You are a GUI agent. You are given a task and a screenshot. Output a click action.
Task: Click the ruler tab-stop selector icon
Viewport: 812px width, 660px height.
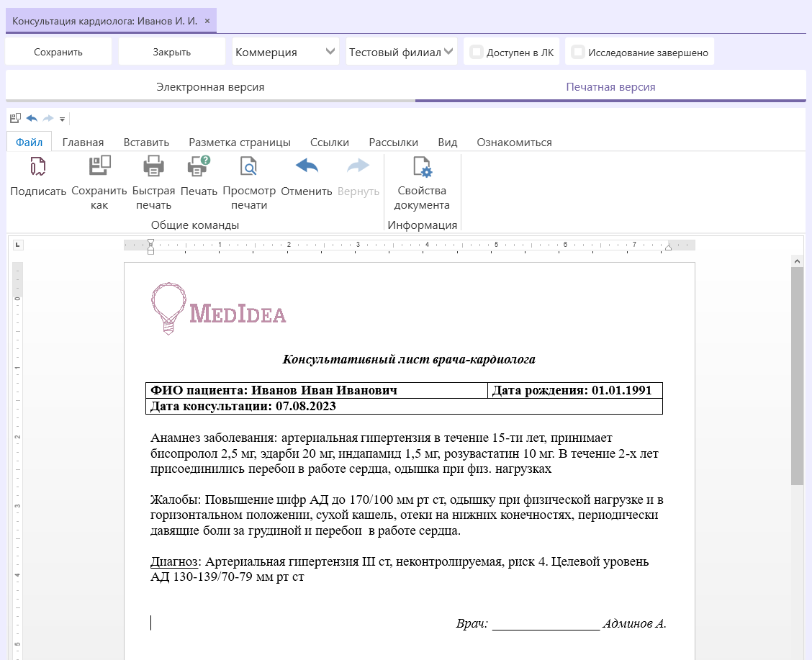pyautogui.click(x=17, y=245)
